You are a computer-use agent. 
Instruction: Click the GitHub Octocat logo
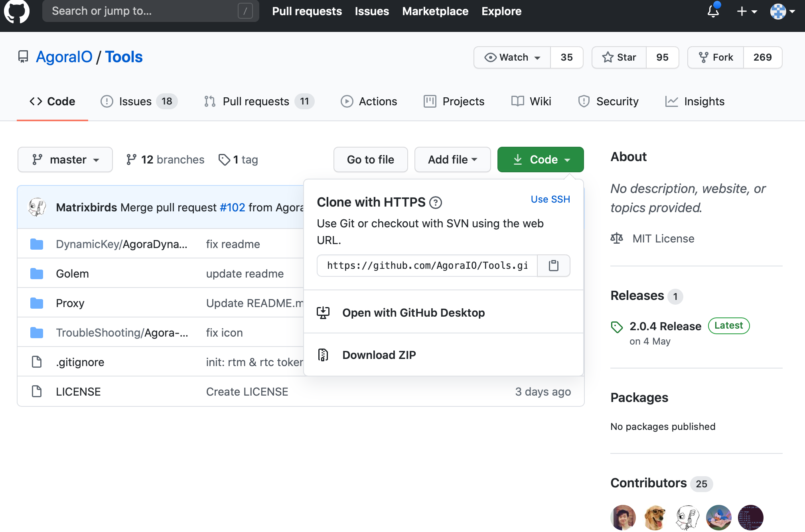(16, 11)
